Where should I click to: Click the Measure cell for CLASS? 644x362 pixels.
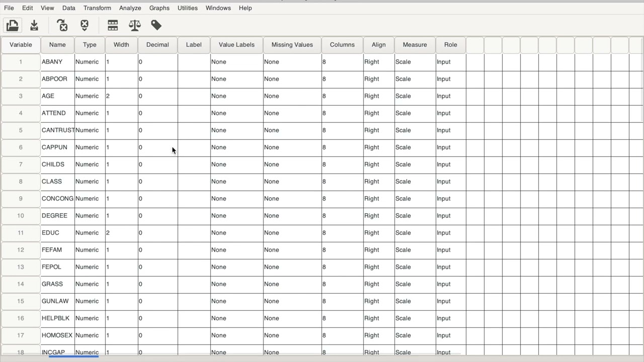point(415,182)
